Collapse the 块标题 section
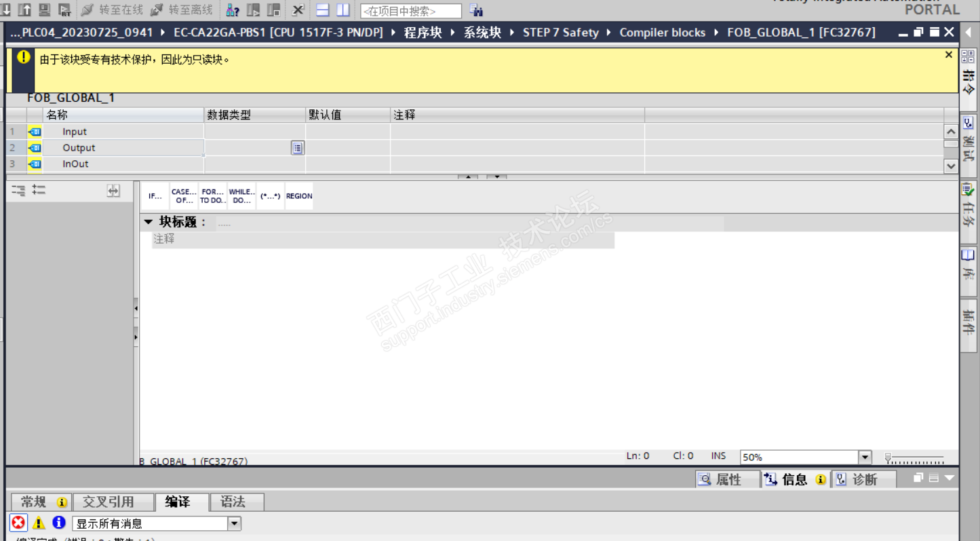980x541 pixels. pos(149,222)
